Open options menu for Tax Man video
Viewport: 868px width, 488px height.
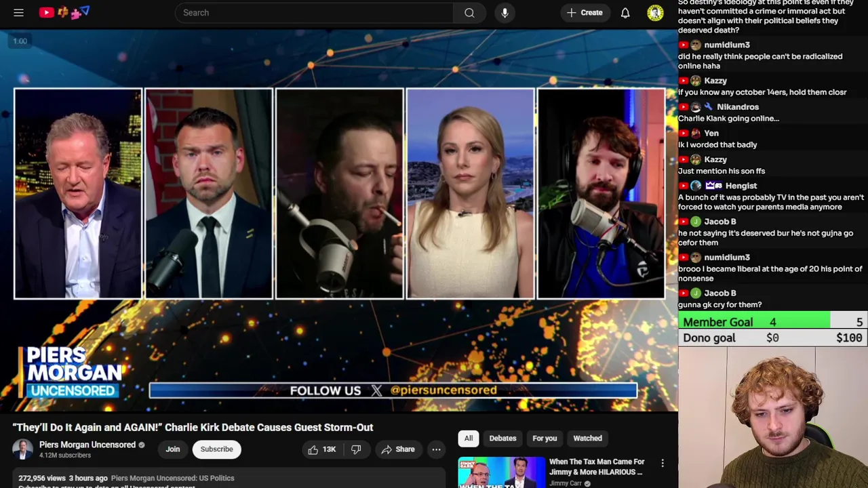663,464
